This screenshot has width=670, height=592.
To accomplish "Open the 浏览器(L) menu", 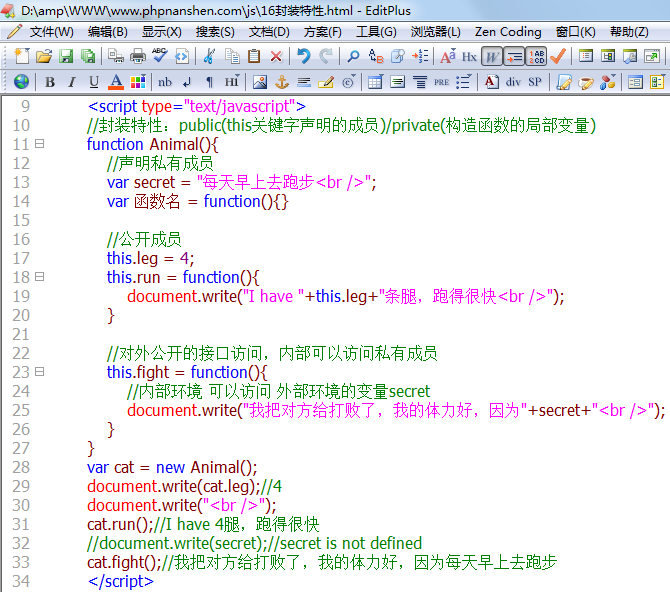I will (435, 32).
